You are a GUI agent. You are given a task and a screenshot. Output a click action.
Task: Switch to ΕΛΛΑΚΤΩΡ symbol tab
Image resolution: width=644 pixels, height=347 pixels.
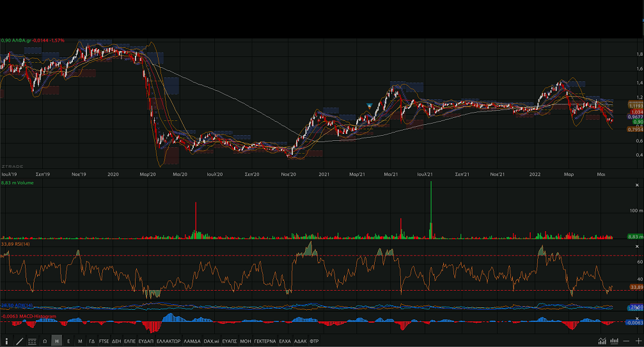[169, 341]
